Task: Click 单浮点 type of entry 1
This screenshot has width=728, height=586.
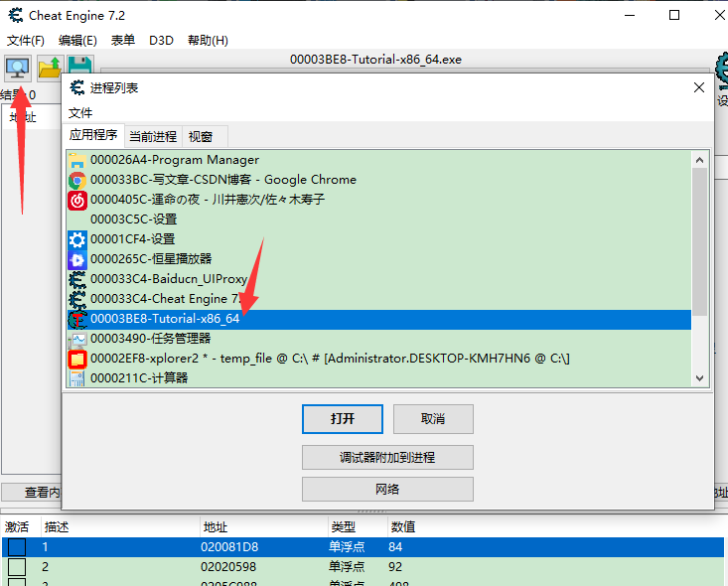Action: point(347,547)
